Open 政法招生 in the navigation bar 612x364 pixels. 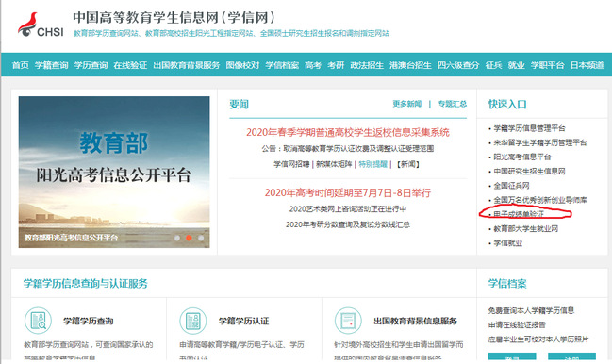367,65
